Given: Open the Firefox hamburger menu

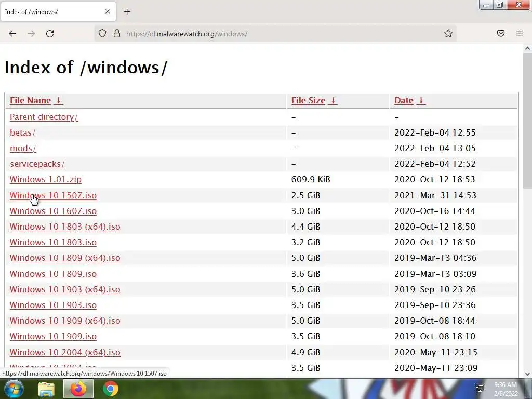Looking at the screenshot, I should click(x=520, y=33).
